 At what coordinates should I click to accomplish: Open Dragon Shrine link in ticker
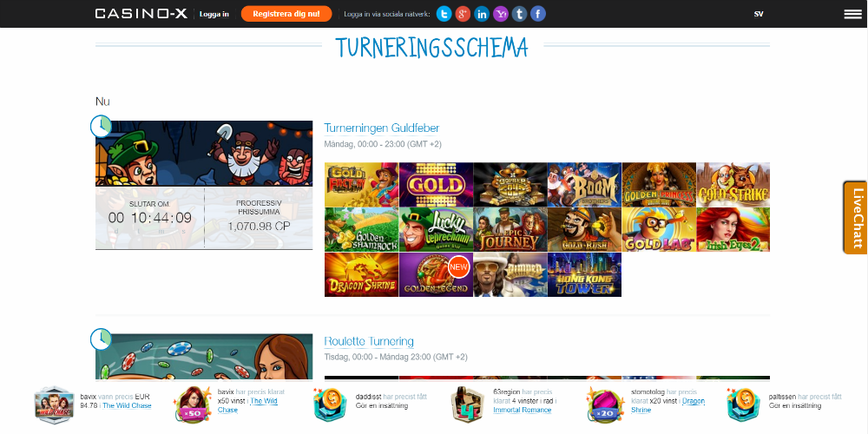coord(668,405)
